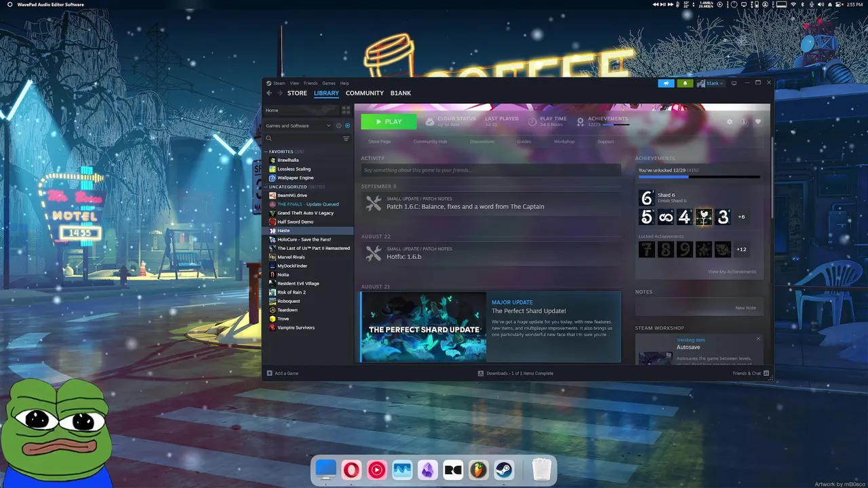Image resolution: width=868 pixels, height=488 pixels.
Task: Click the achievements progress bar in sidebar panel
Action: point(699,177)
